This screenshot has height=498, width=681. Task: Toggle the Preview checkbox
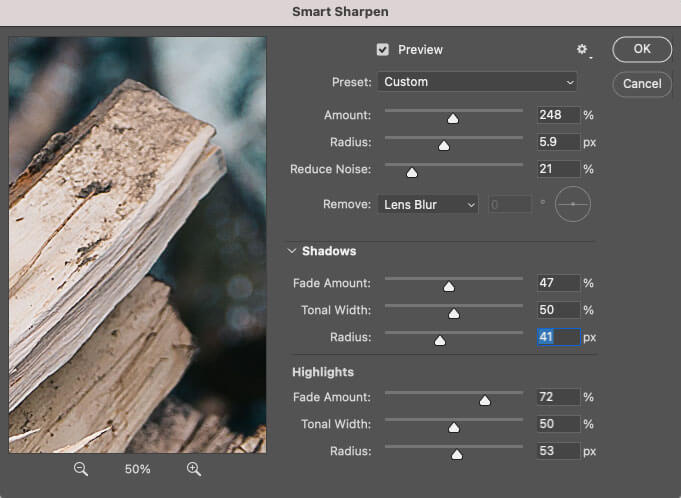point(383,49)
